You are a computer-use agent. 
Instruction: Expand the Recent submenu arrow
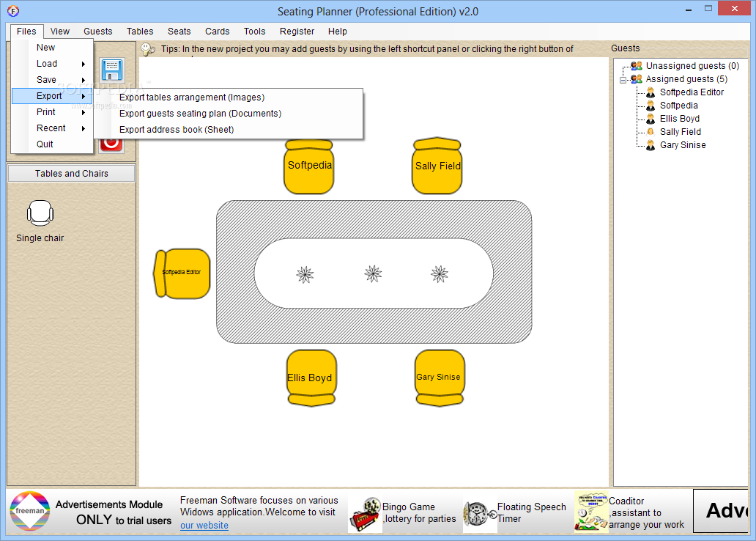(84, 128)
